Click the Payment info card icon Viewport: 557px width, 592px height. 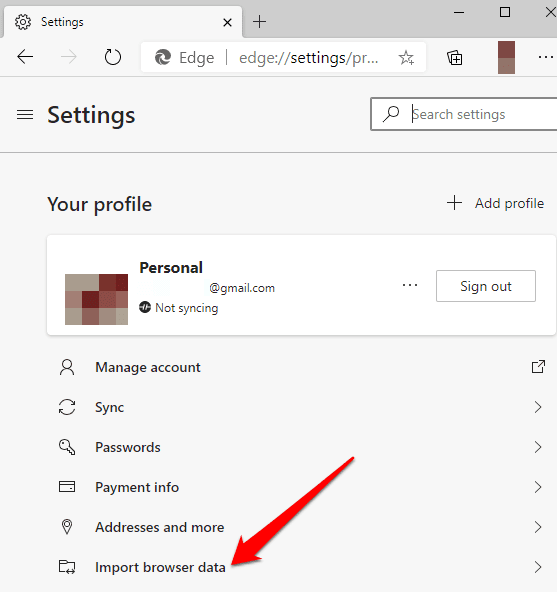coord(67,487)
